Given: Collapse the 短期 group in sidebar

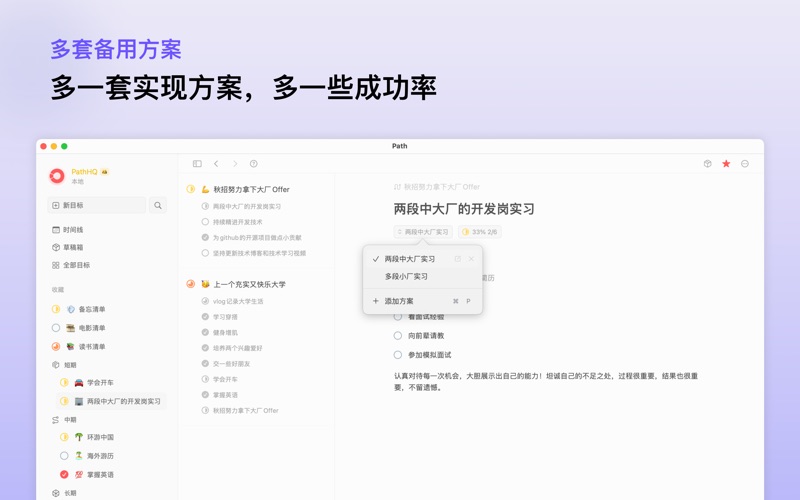Looking at the screenshot, I should [x=56, y=365].
